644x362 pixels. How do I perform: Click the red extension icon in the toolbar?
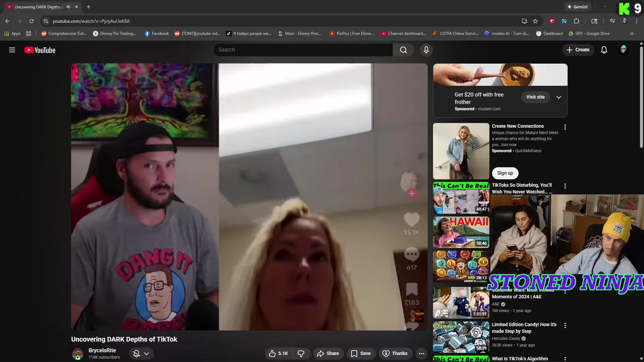pyautogui.click(x=552, y=21)
